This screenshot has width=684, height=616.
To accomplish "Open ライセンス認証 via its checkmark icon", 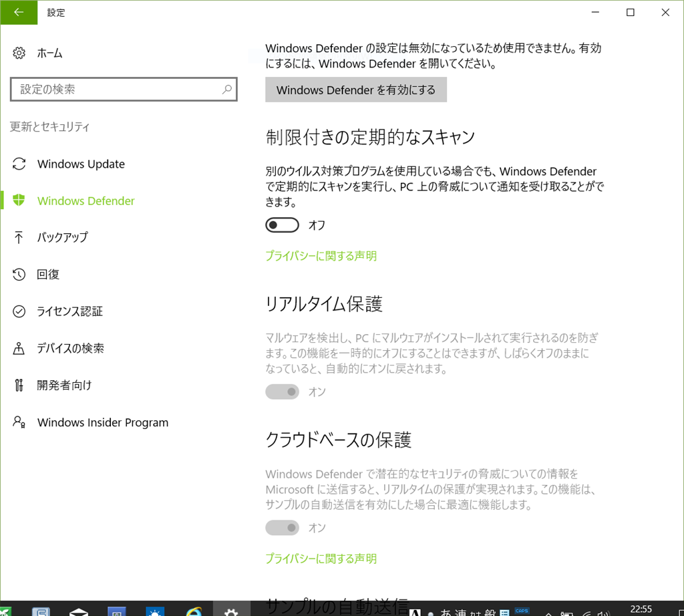I will (x=19, y=311).
